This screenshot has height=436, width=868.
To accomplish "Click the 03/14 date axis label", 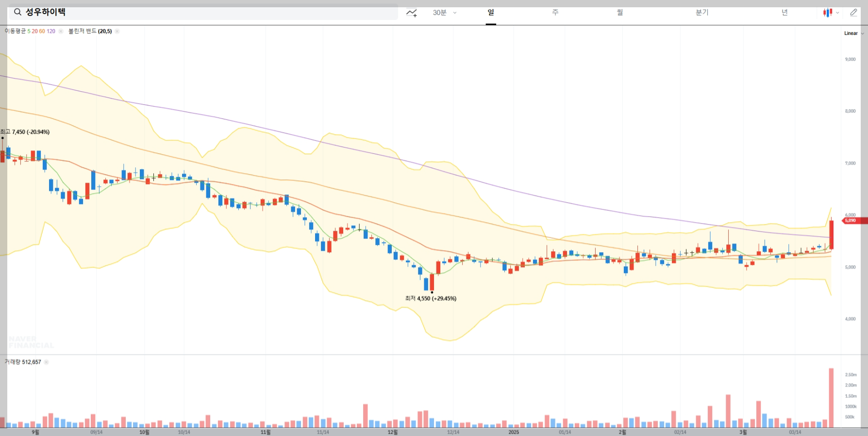I will (x=795, y=432).
